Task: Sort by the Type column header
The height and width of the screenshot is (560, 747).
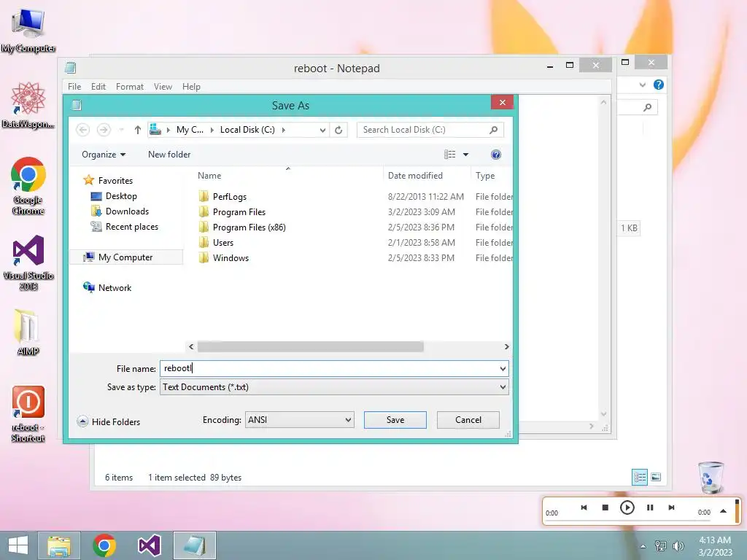Action: pyautogui.click(x=485, y=175)
